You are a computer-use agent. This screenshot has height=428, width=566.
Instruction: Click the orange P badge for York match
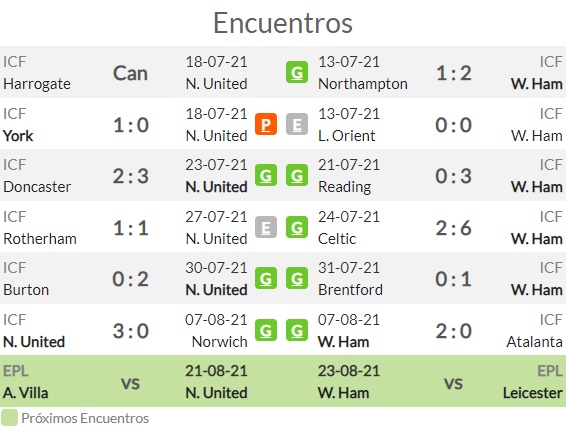click(266, 124)
